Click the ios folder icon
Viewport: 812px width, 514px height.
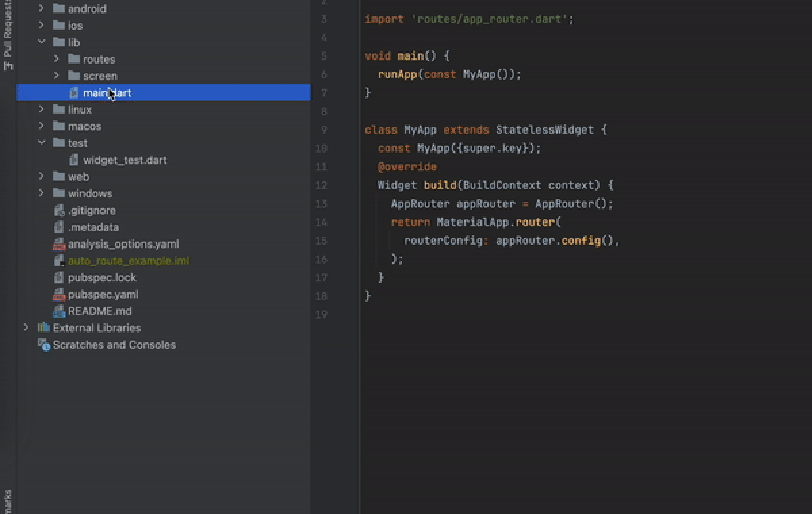[59, 26]
